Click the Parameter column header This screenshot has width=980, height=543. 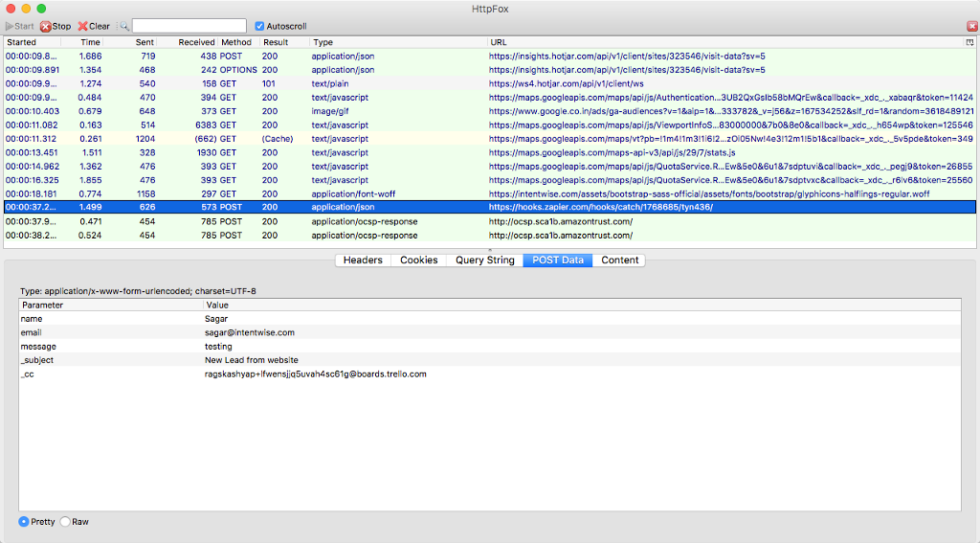click(x=111, y=305)
